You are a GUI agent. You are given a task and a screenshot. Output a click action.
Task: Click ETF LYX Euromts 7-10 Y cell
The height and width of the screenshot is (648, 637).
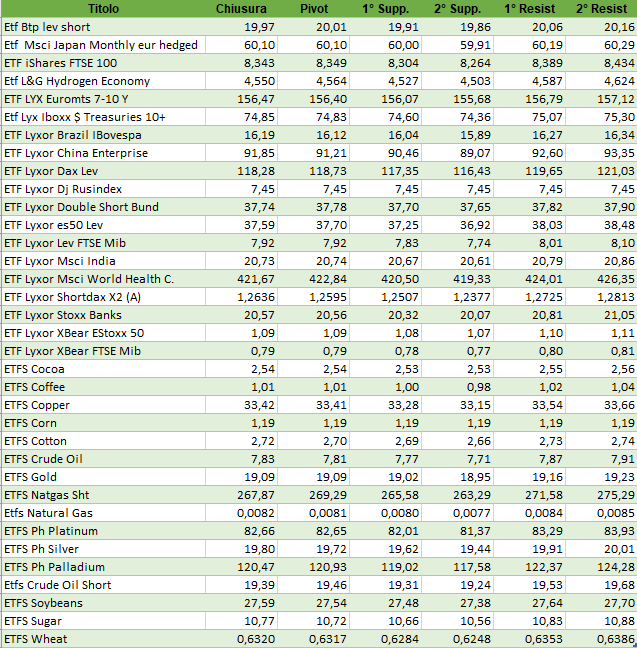[103, 99]
